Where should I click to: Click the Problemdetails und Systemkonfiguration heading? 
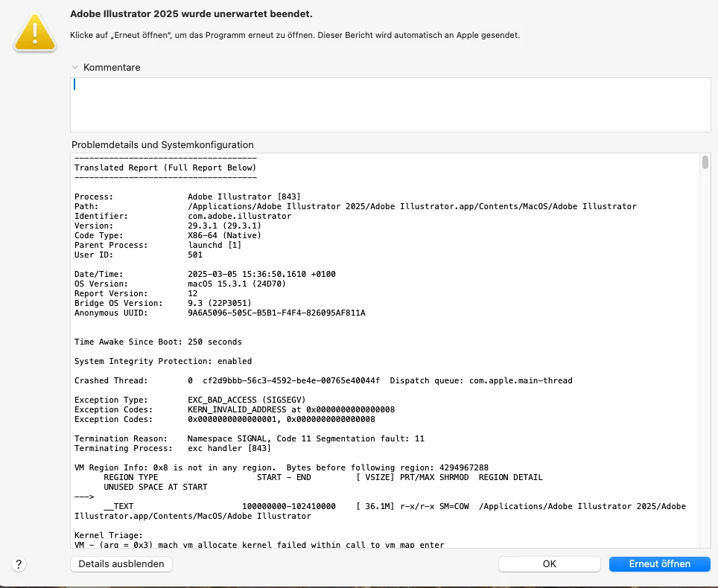click(x=162, y=144)
